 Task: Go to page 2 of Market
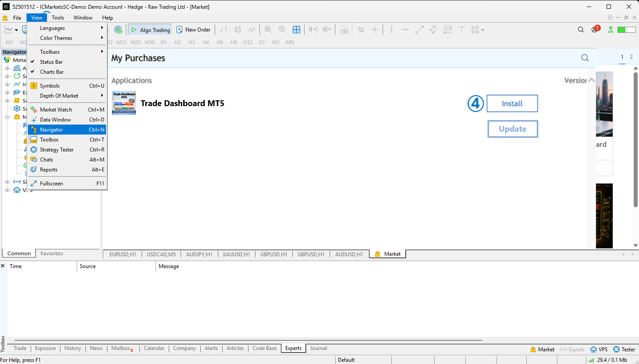[x=631, y=57]
